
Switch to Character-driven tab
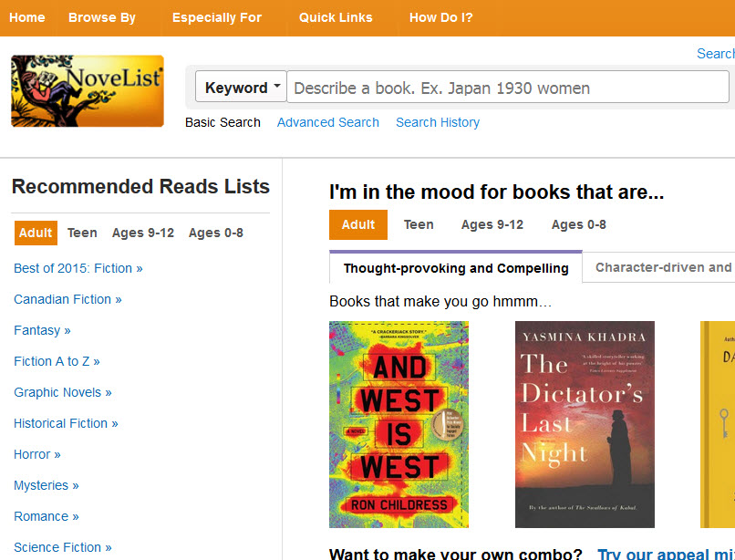tap(658, 267)
